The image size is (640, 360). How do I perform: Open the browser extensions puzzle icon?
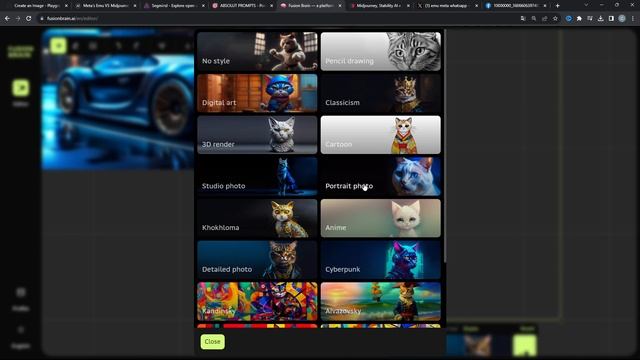click(x=579, y=18)
